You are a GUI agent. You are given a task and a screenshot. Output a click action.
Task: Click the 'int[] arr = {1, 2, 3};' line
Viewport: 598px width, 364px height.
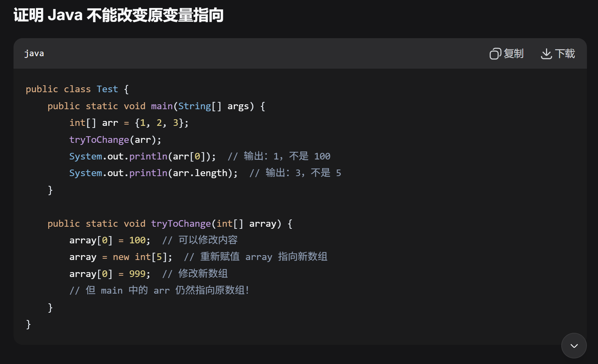[129, 123]
